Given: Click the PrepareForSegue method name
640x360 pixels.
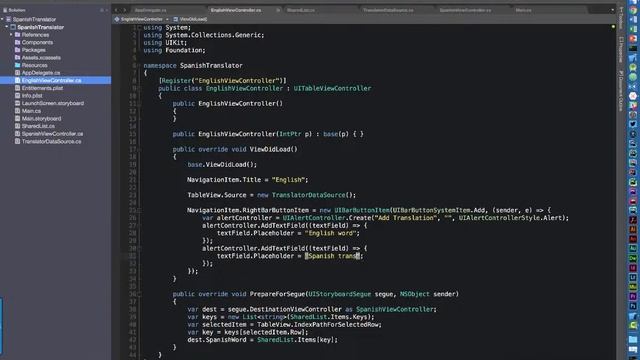Looking at the screenshot, I should [x=277, y=294].
